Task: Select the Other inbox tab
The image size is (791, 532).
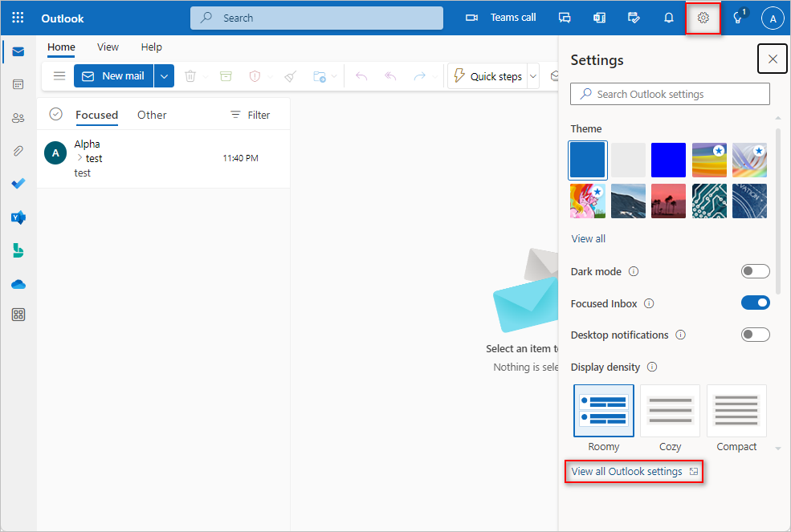Action: pos(152,115)
